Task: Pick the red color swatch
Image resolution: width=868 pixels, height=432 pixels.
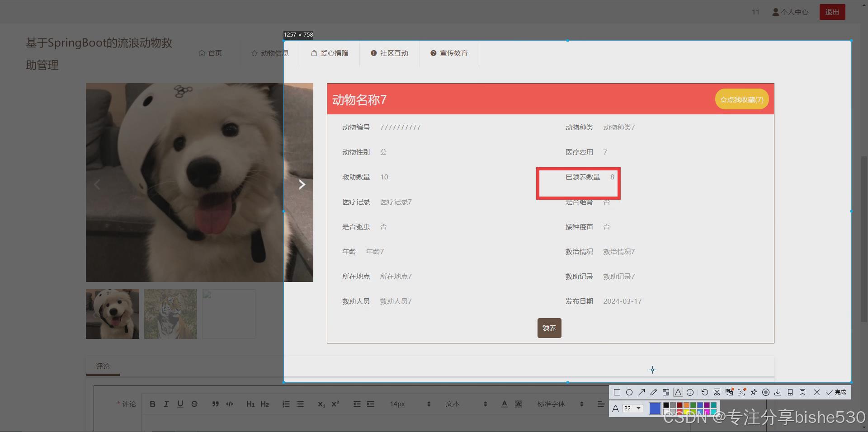Action: 680,405
